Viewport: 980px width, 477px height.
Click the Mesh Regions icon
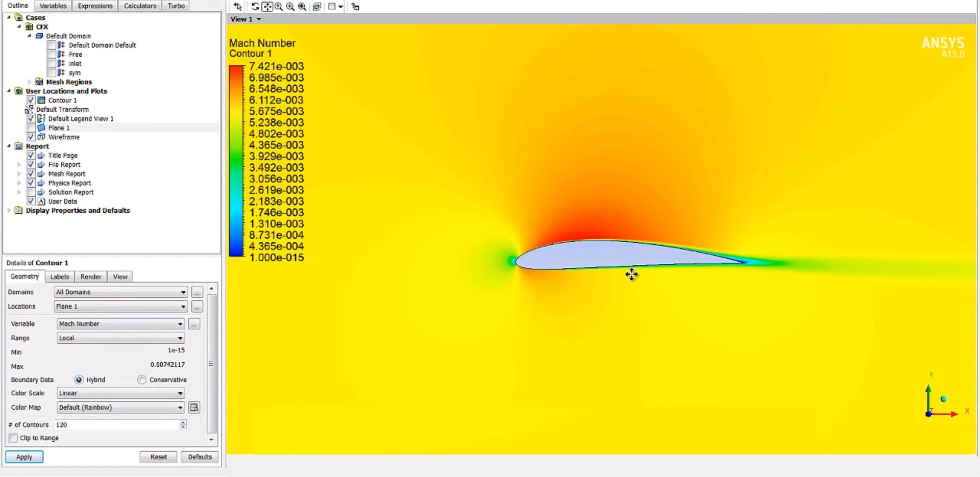coord(39,82)
